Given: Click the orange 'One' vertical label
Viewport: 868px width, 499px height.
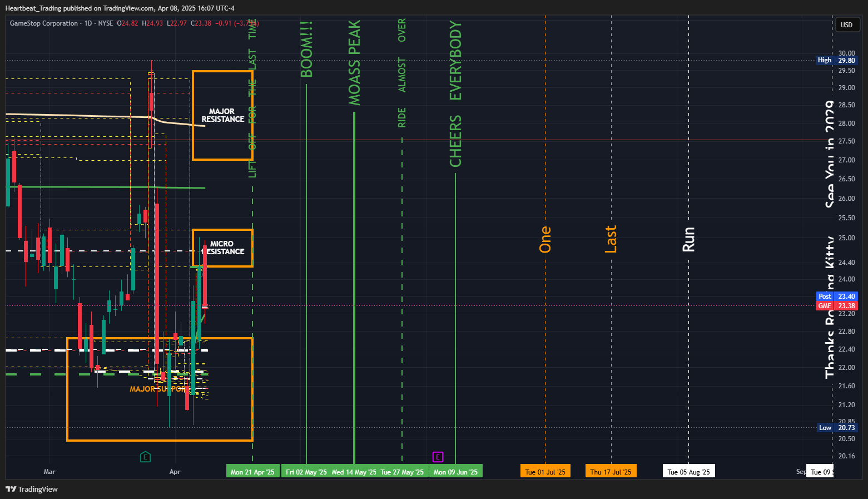Looking at the screenshot, I should 545,239.
